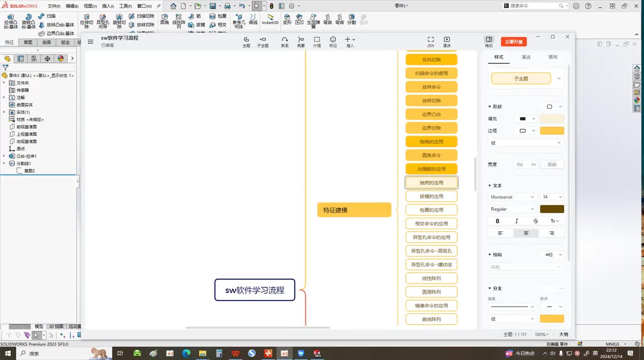644x360 pixels.
Task: Click SolidWorks 拉伸凸台/基体 tool
Action: pos(11,22)
